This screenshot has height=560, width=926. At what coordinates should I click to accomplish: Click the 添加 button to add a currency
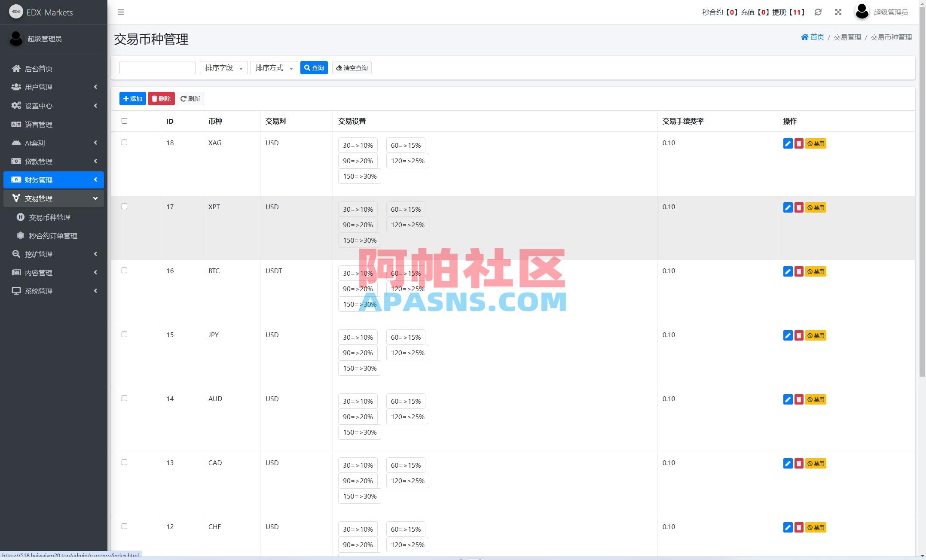(132, 98)
